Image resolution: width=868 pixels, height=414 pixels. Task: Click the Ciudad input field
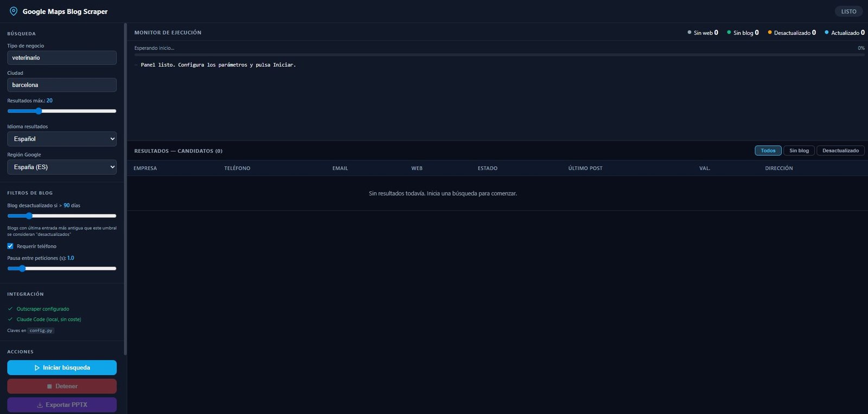coord(62,85)
